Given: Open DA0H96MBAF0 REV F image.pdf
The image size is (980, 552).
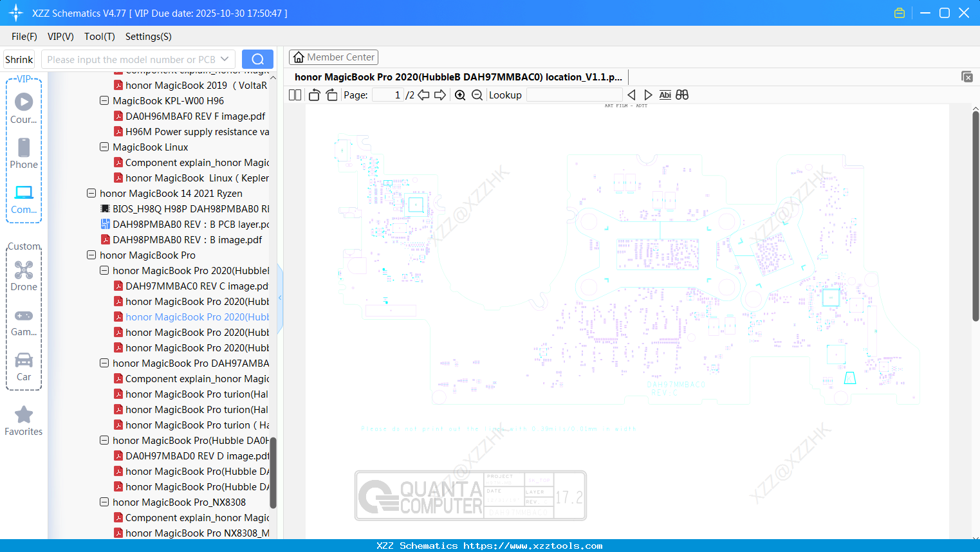Looking at the screenshot, I should [189, 116].
